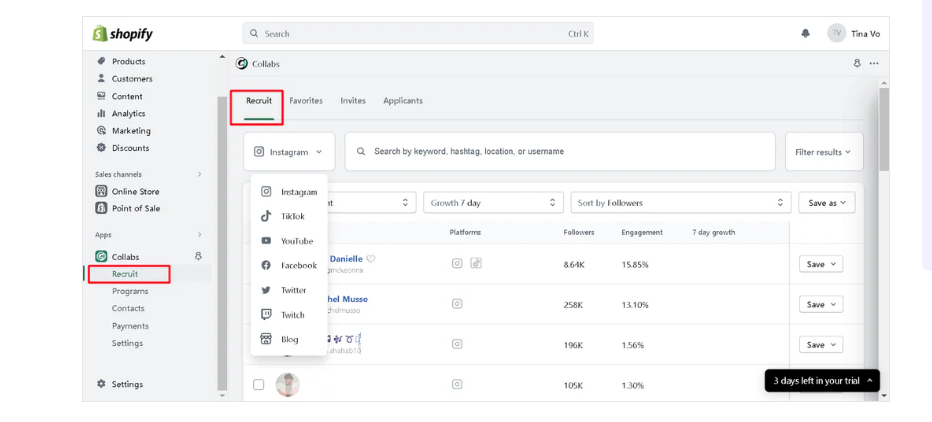The image size is (932, 422).
Task: Click the Collabs app icon in header
Action: [x=241, y=64]
